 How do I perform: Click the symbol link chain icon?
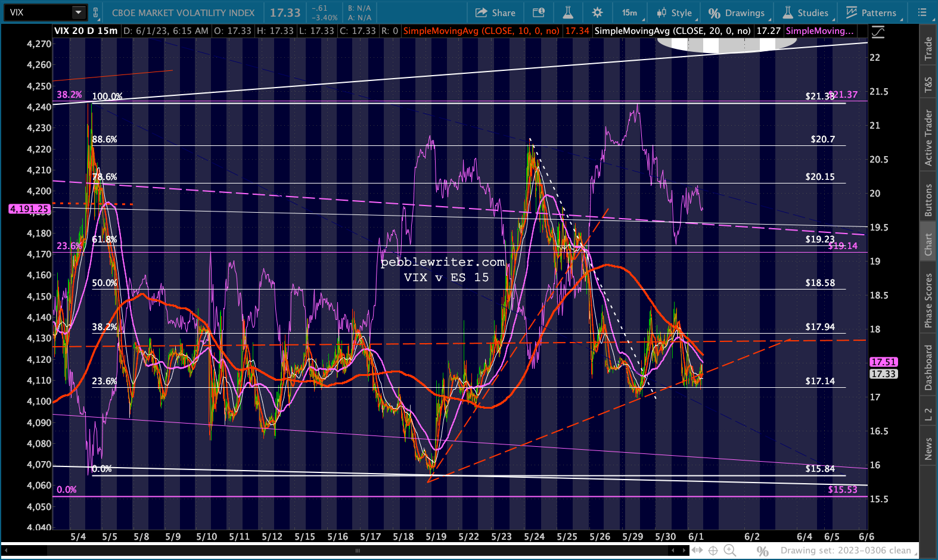(x=96, y=13)
